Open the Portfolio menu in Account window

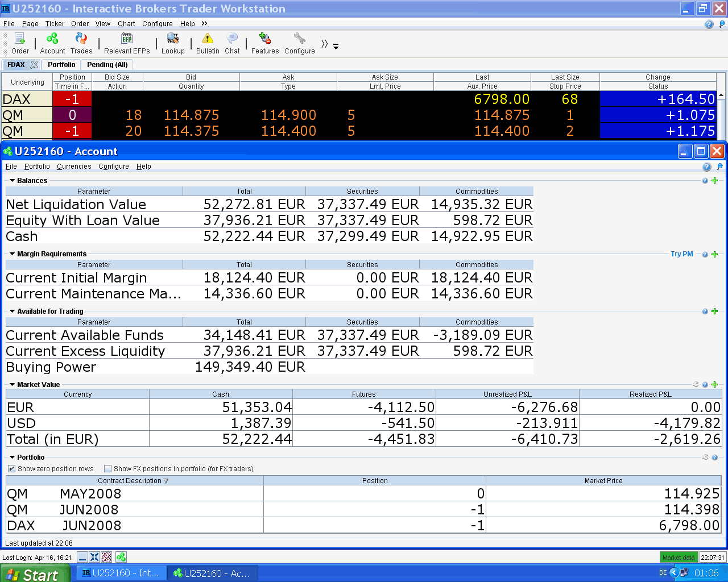37,167
